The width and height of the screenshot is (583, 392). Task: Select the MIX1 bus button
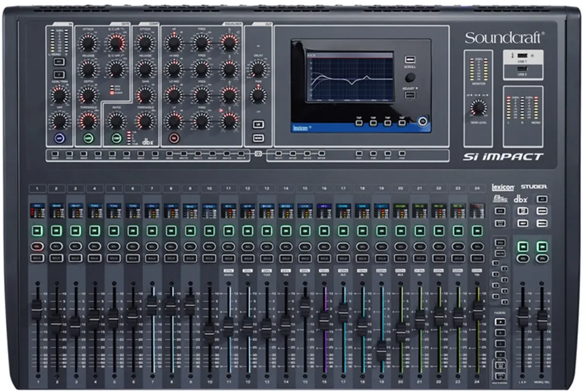tap(55, 154)
